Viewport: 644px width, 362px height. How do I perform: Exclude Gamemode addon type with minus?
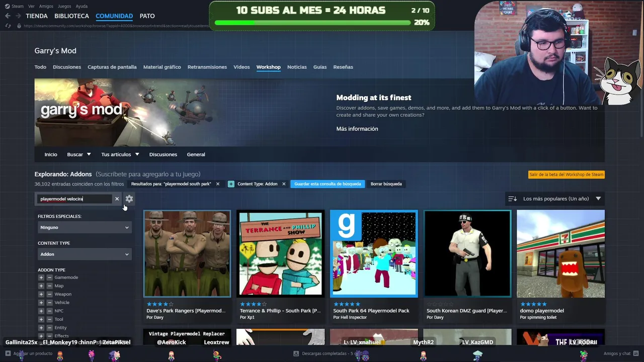point(49,278)
